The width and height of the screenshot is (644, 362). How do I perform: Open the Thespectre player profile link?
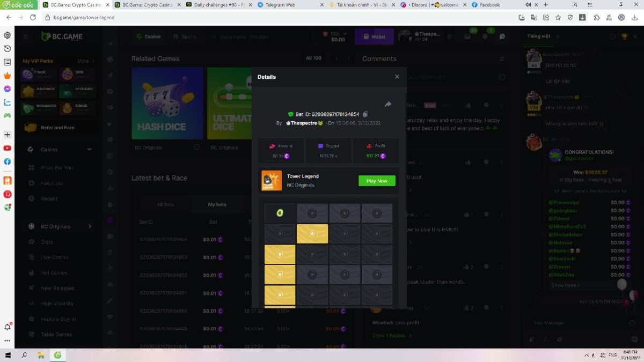coord(303,123)
